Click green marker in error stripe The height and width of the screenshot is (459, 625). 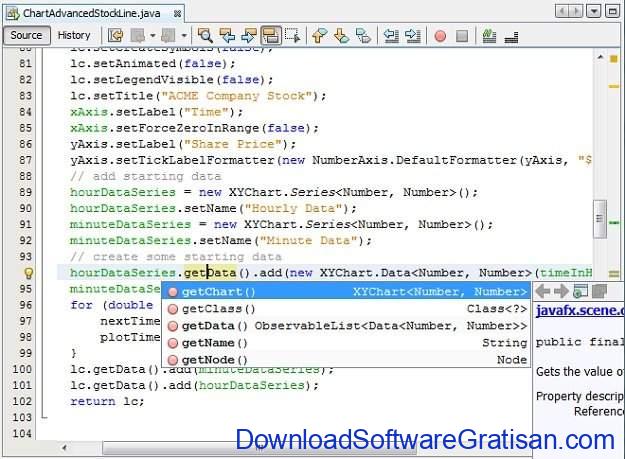point(614,222)
